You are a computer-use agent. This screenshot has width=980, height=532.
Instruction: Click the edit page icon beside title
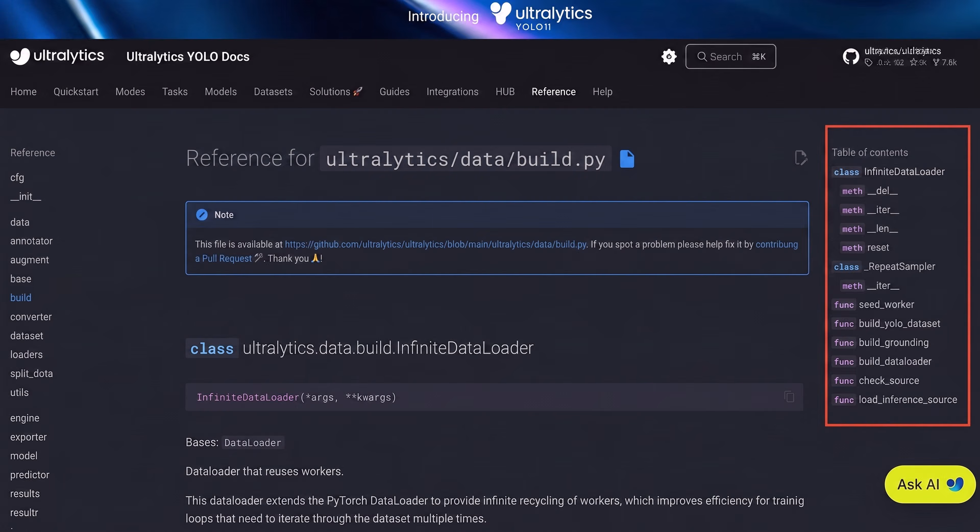801,158
